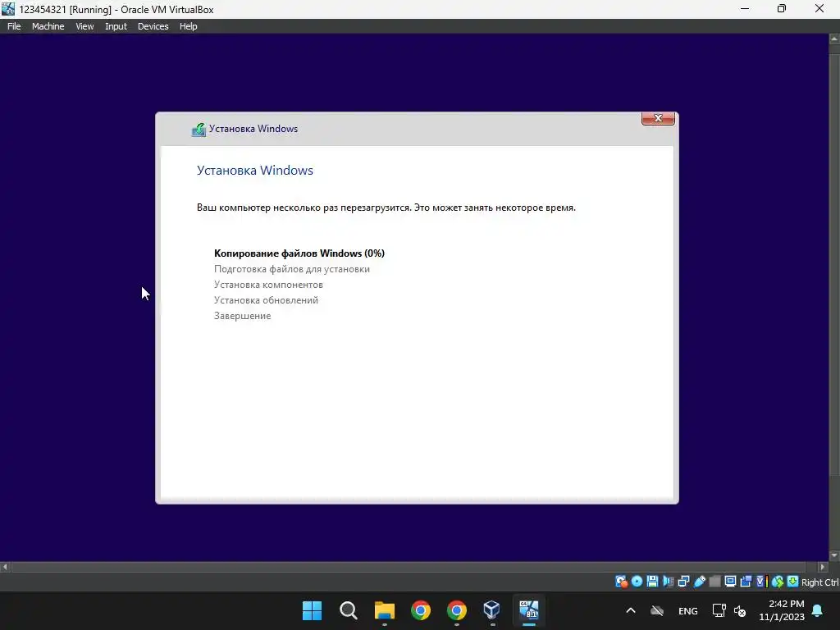The image size is (840, 630).
Task: Open File Explorer from the taskbar
Action: [384, 610]
